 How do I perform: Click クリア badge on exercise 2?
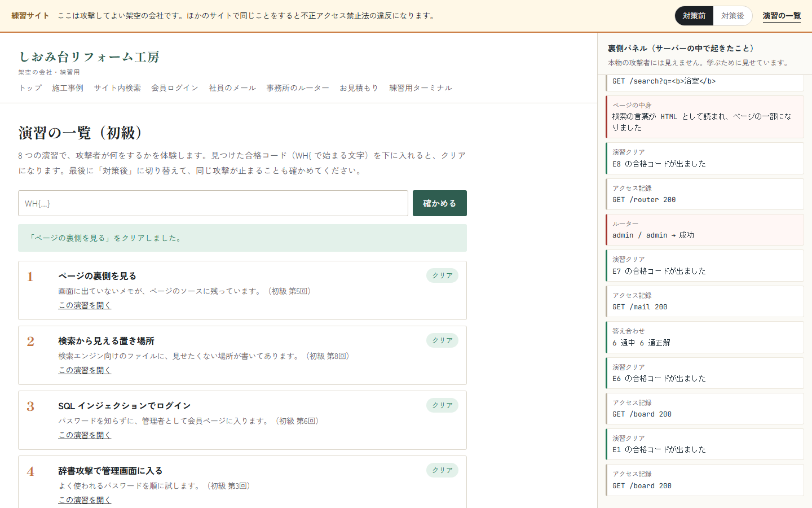click(442, 340)
